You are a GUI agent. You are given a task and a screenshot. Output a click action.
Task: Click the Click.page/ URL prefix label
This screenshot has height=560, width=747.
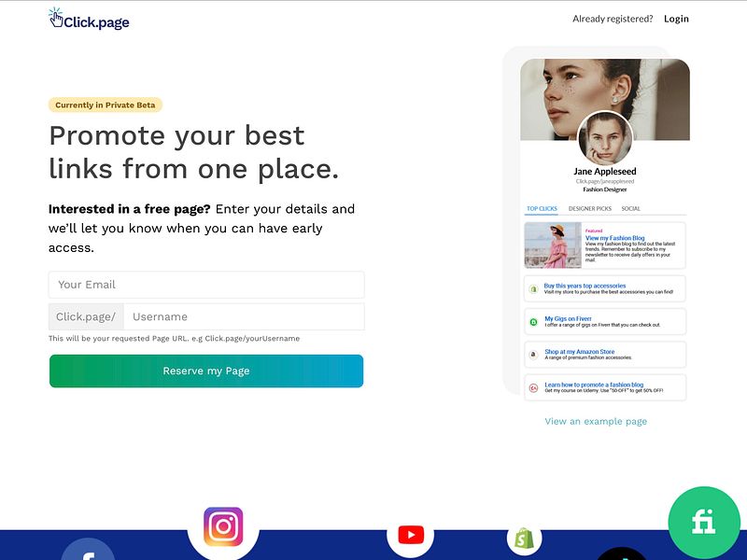[86, 316]
